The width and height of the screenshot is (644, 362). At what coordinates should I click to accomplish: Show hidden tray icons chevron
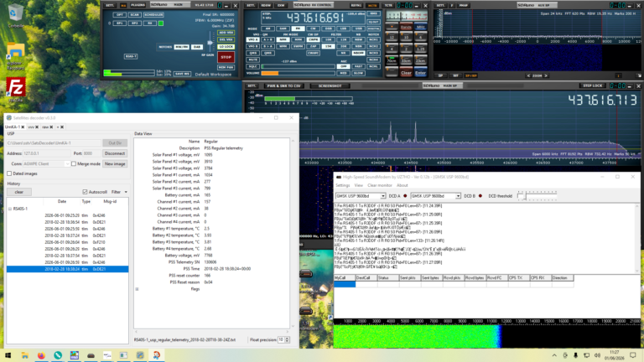pyautogui.click(x=554, y=355)
